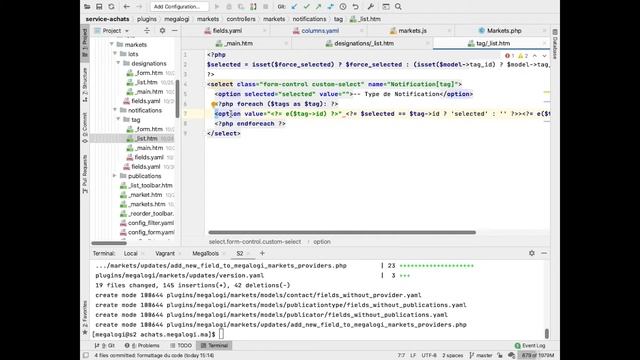Click the Stop square icon in toolbar
This screenshot has width=640, height=360.
coord(266,7)
